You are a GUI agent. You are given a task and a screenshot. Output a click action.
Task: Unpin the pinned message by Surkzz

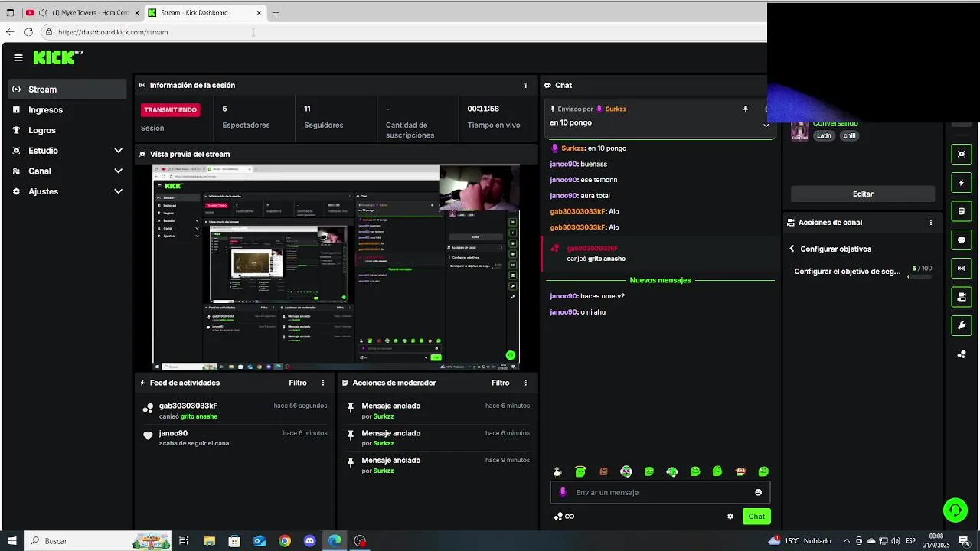[x=745, y=109]
